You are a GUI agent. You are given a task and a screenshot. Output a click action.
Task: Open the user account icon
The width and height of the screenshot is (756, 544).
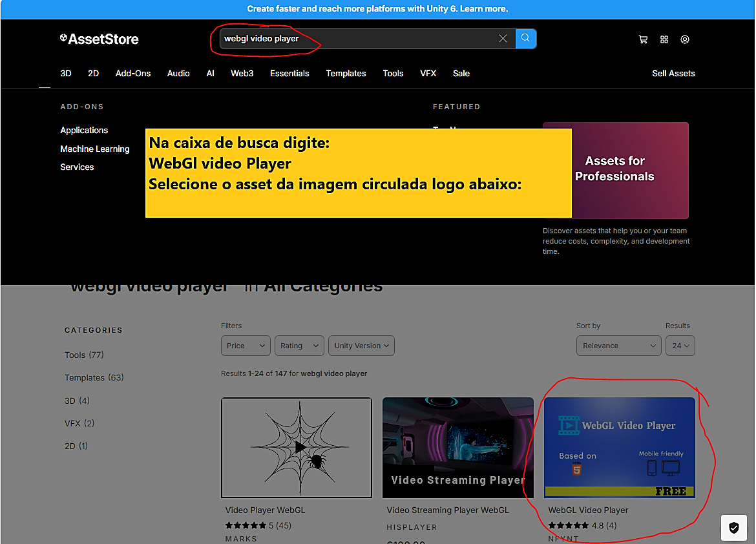click(685, 39)
